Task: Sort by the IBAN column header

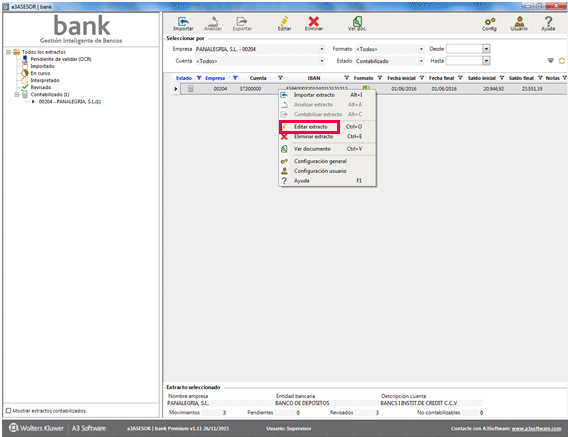Action: 314,78
